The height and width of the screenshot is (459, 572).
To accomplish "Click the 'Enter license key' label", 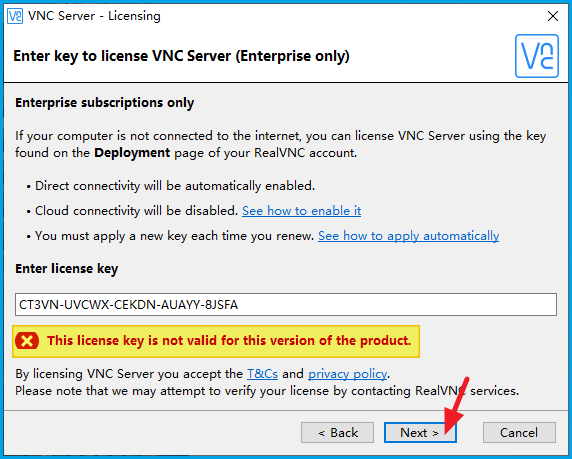I will point(66,269).
